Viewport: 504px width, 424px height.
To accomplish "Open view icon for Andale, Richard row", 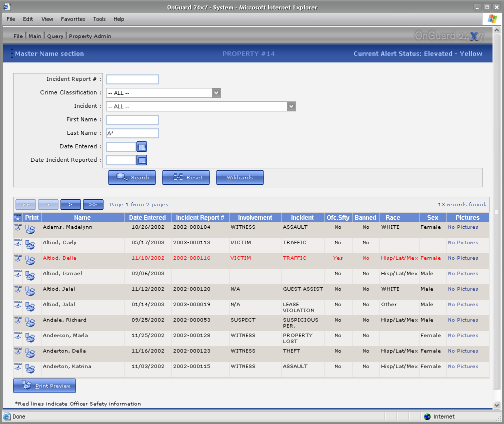I will [x=17, y=320].
